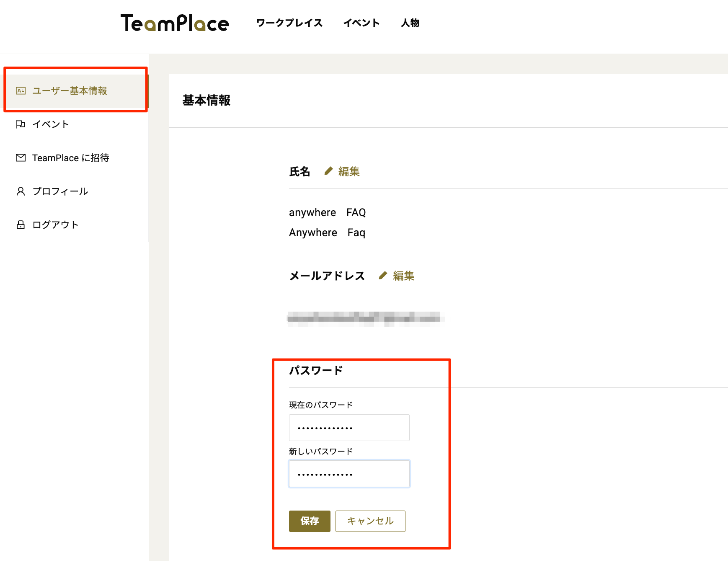Screen dimensions: 728x578
Task: Open the TeamPlace に招待 label in sidebar
Action: (70, 158)
